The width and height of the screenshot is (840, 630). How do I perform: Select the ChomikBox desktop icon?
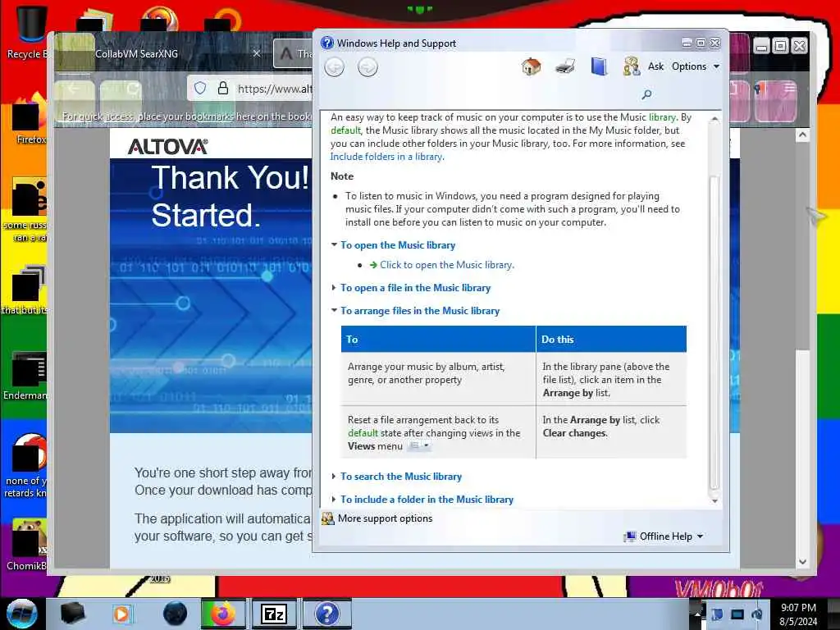27,546
